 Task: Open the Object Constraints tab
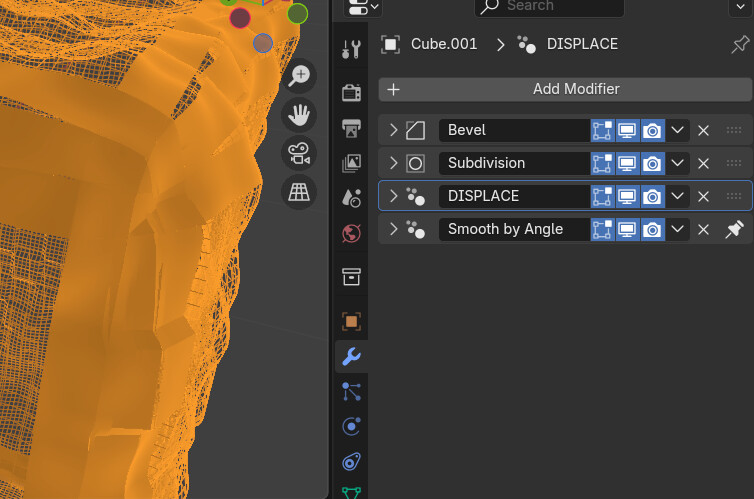click(352, 462)
